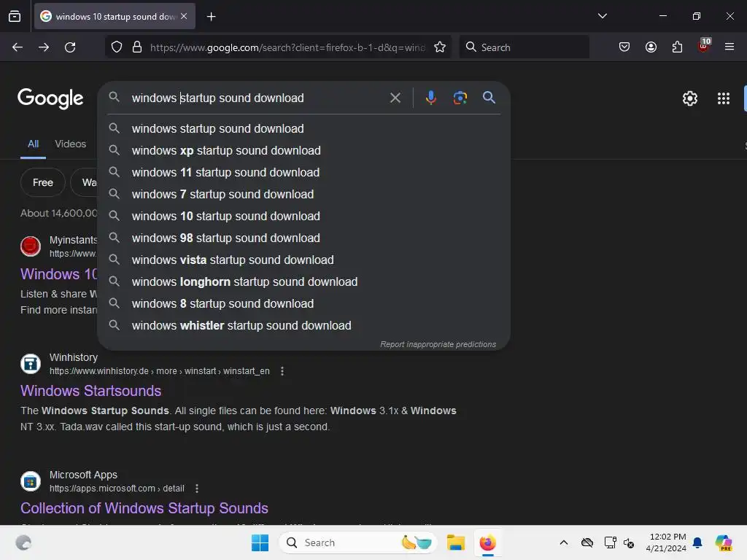Apply the Free filter chip
This screenshot has height=560, width=747.
43,182
